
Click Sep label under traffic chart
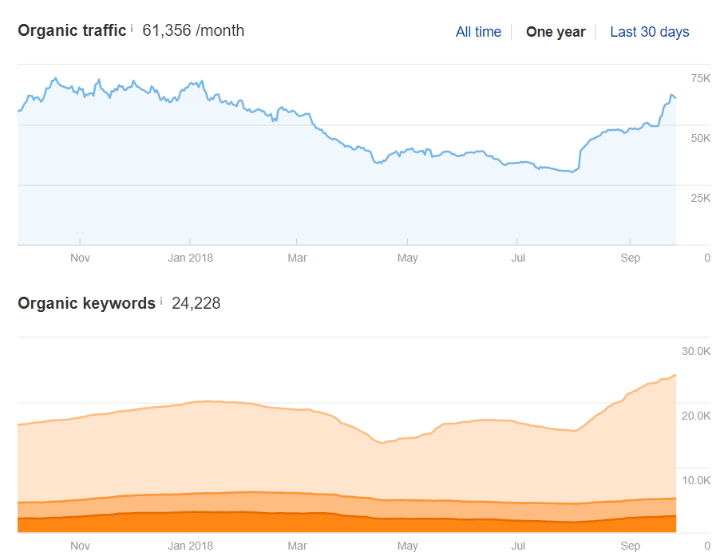(630, 258)
